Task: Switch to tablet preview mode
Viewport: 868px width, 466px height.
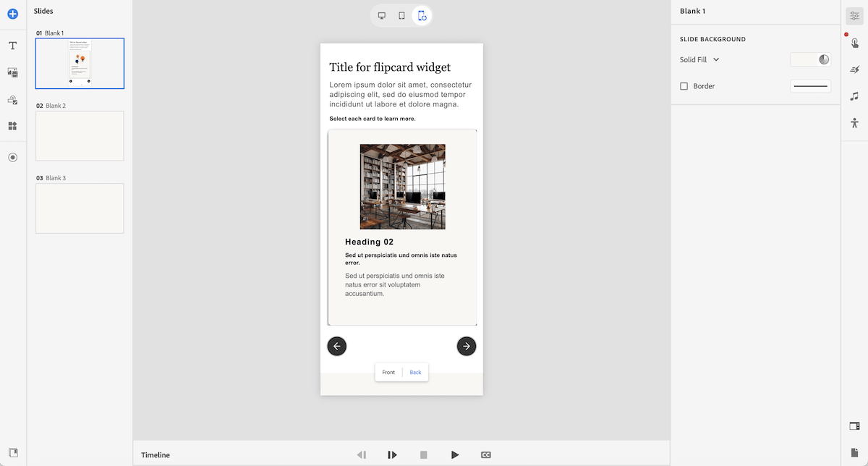Action: tap(401, 16)
